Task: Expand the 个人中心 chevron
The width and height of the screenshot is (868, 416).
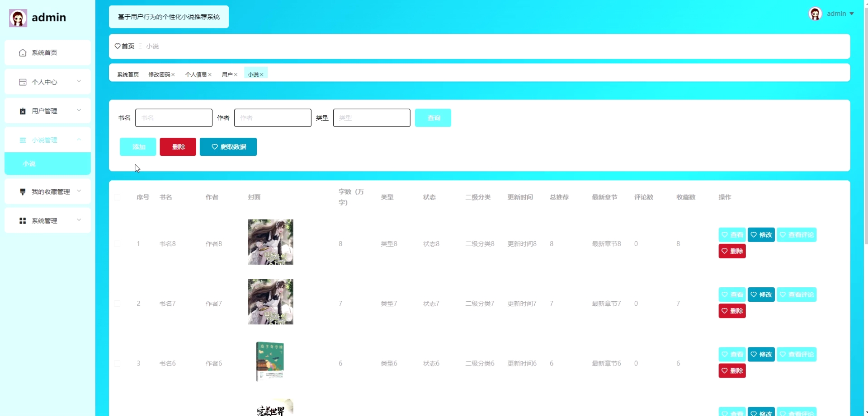Action: click(79, 81)
